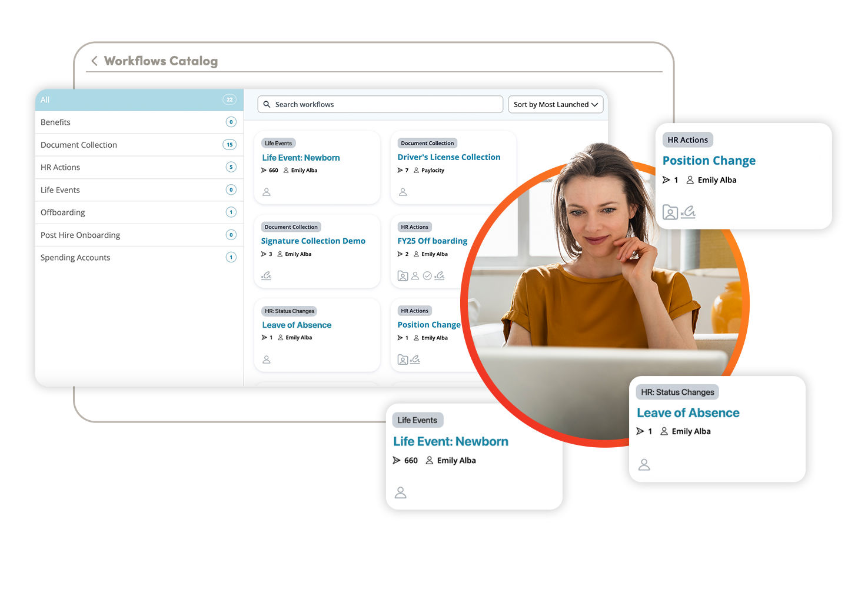The height and width of the screenshot is (599, 868).
Task: Click the HR: Status Changes tag on the enlarged Leave of Absence card
Action: (677, 392)
